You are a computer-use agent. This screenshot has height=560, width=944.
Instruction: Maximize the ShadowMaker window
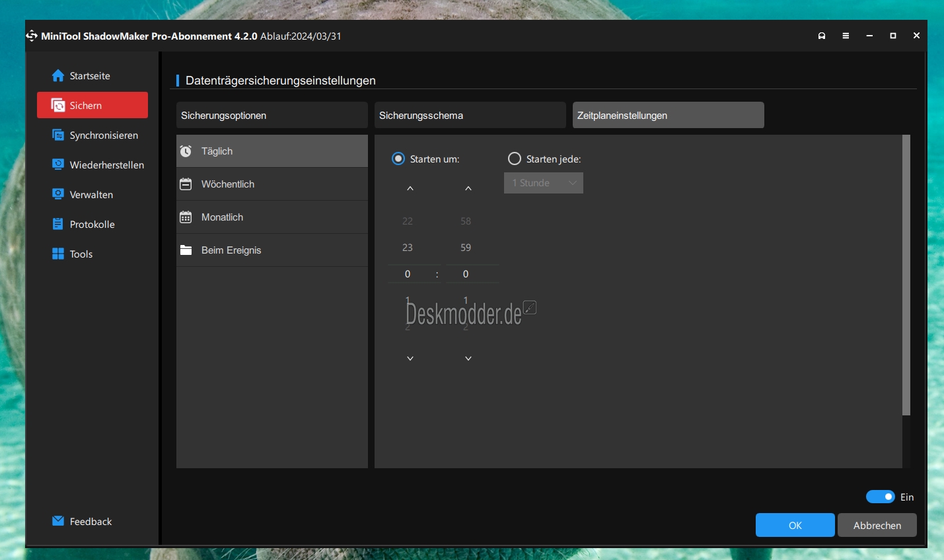click(893, 36)
